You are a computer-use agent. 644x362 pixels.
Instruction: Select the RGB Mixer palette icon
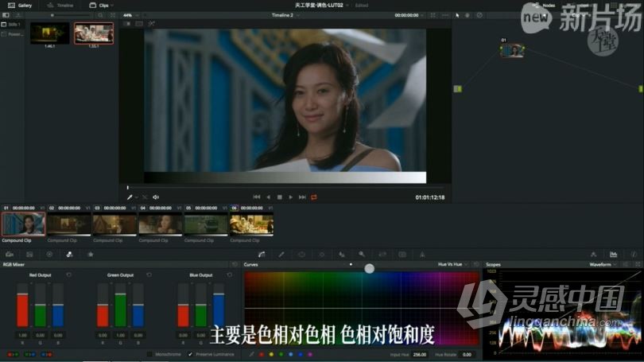69,255
